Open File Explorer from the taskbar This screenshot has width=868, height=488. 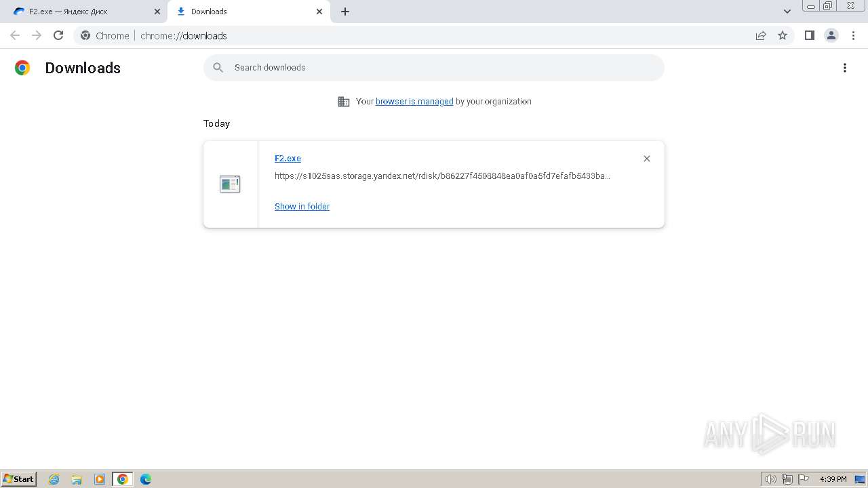pos(77,479)
